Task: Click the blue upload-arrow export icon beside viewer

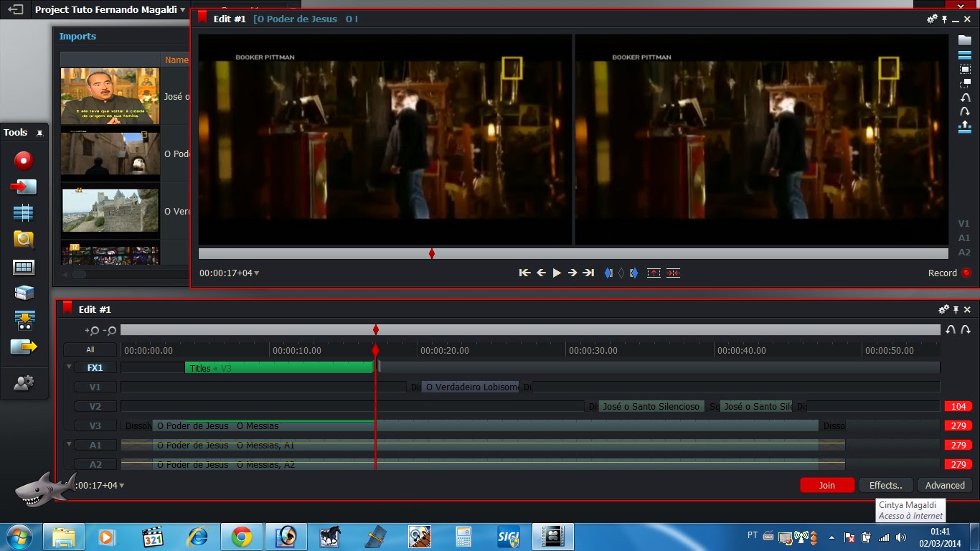Action: [x=965, y=127]
